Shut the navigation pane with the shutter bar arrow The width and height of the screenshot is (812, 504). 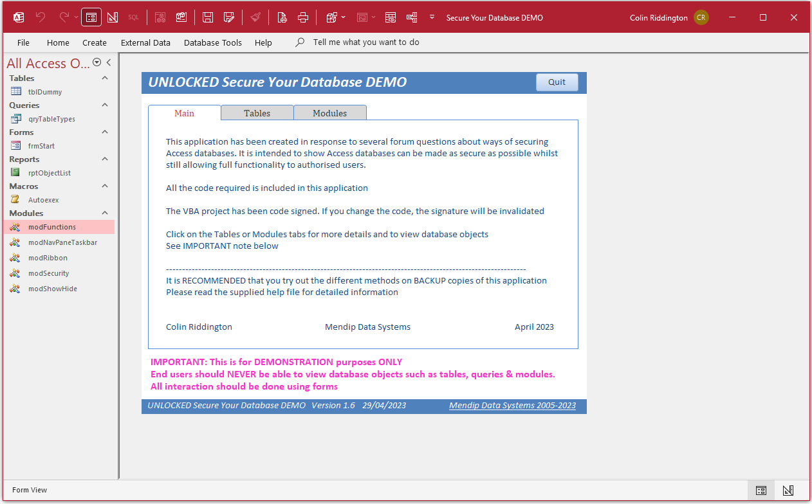click(x=109, y=62)
